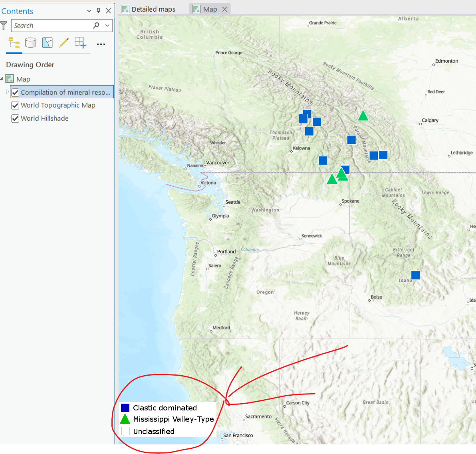Open the three-dots more options menu
The width and height of the screenshot is (476, 454).
[101, 44]
